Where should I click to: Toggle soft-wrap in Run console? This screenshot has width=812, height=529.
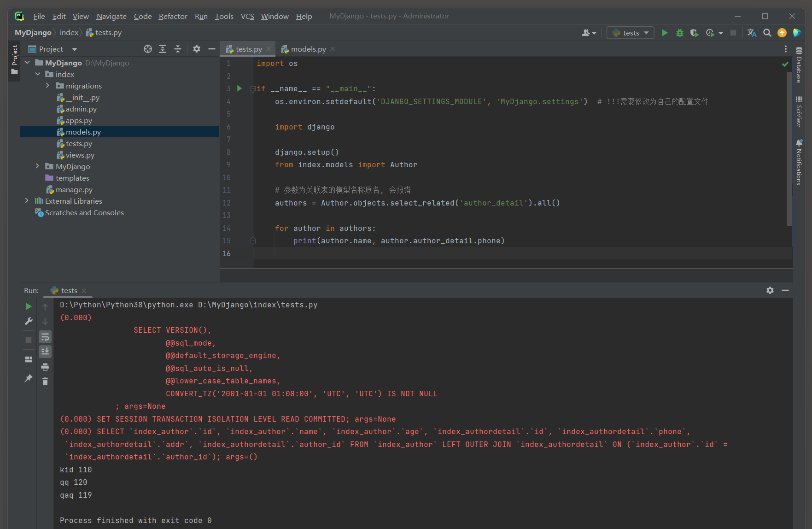(45, 337)
